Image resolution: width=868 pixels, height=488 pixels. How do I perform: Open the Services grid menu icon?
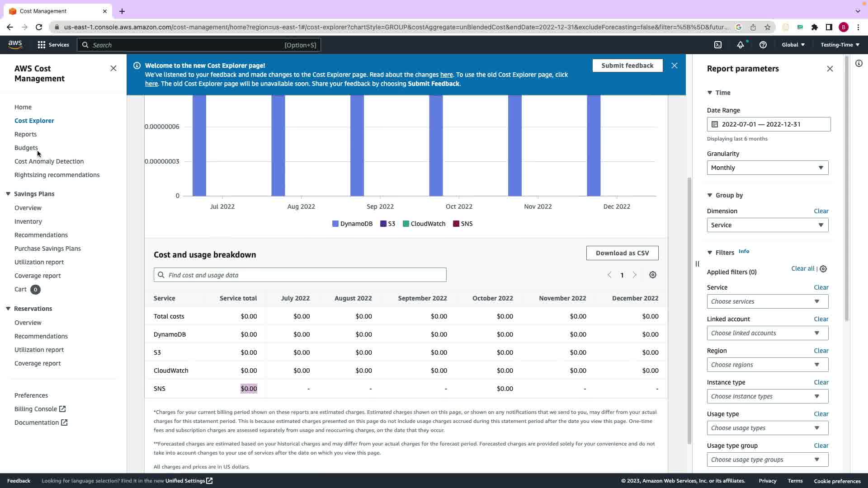[42, 45]
